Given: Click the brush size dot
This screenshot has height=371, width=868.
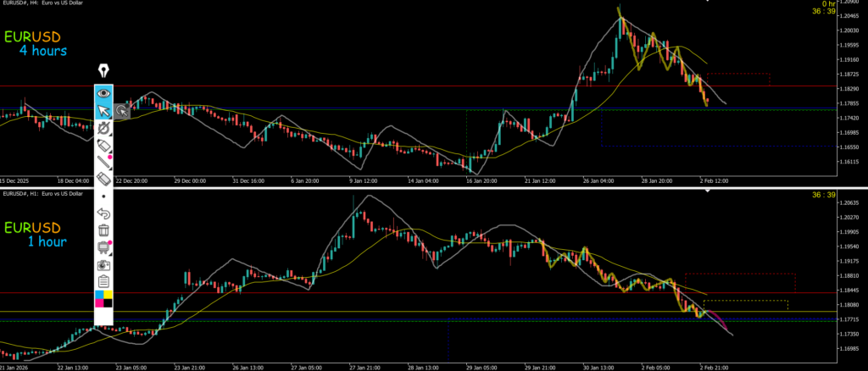Looking at the screenshot, I should click(x=103, y=195).
